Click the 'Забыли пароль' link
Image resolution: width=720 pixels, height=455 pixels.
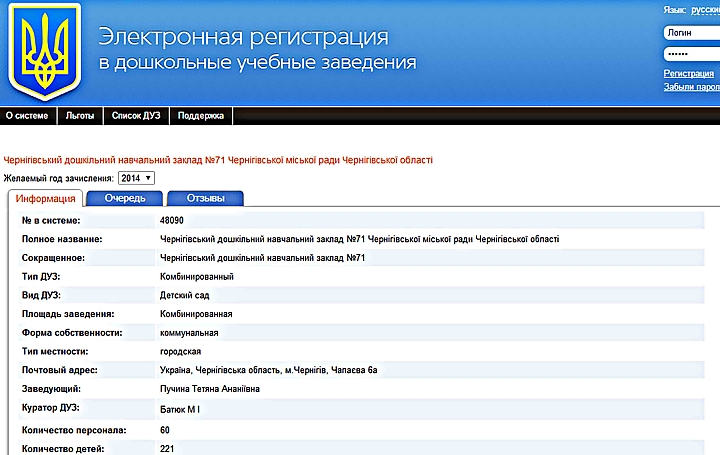tap(691, 87)
